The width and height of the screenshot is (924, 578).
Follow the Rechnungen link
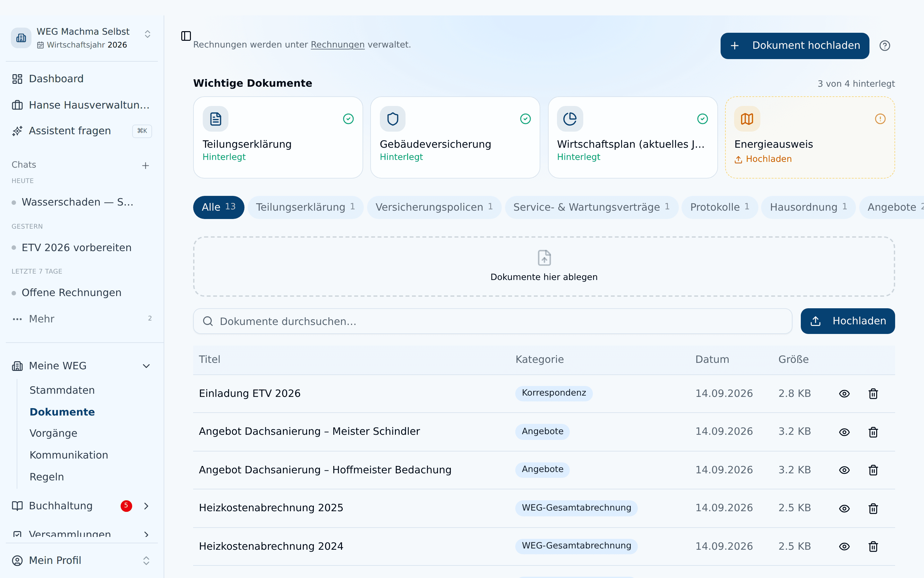338,45
